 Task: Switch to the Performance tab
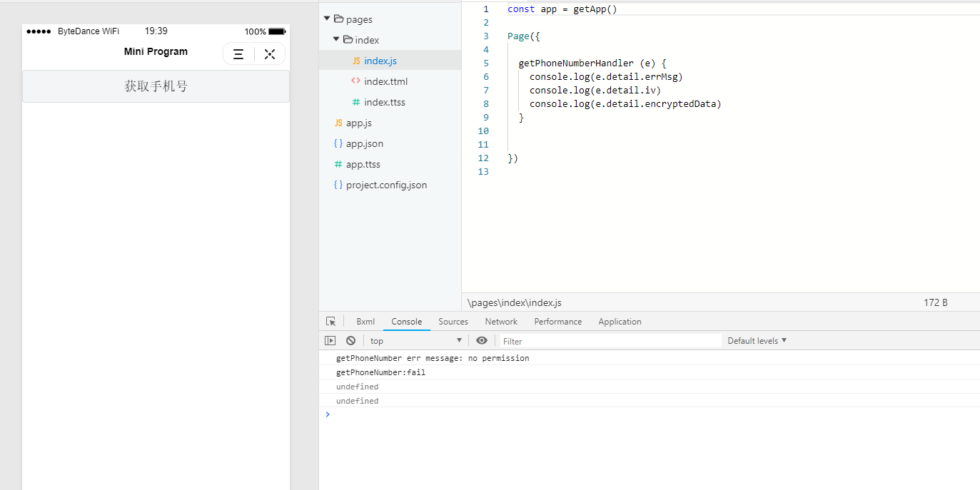(x=558, y=322)
